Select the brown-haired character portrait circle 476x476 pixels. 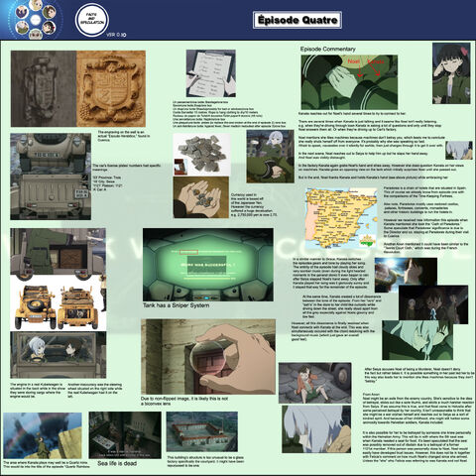click(50, 12)
